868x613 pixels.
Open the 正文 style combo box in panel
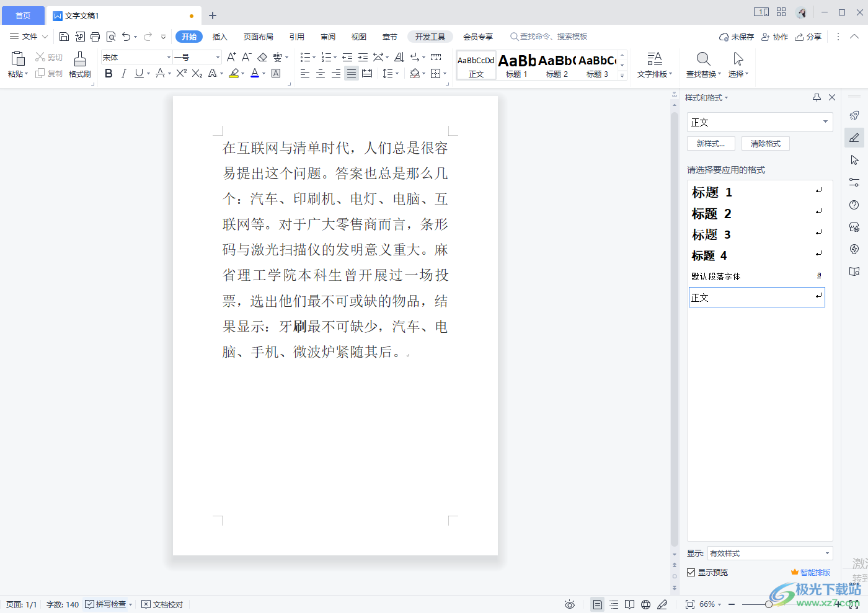click(759, 122)
